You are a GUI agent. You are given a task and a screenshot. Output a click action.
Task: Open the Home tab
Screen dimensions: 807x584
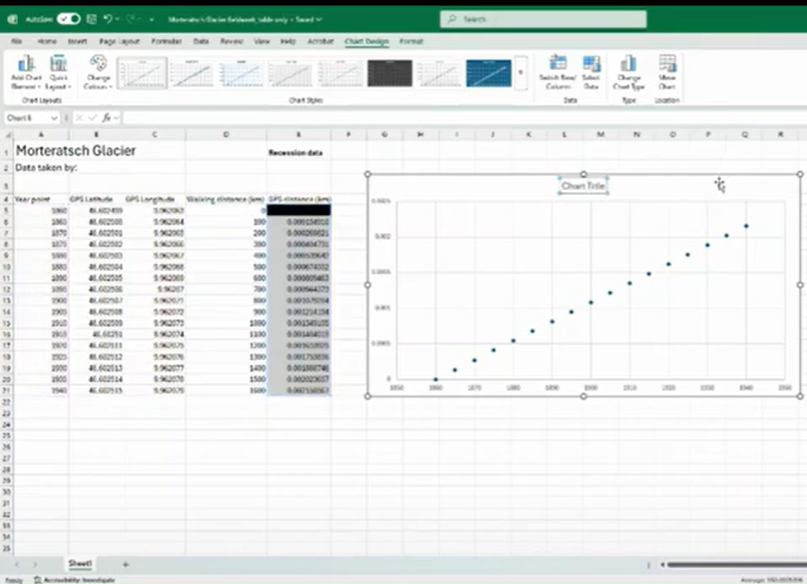point(47,41)
